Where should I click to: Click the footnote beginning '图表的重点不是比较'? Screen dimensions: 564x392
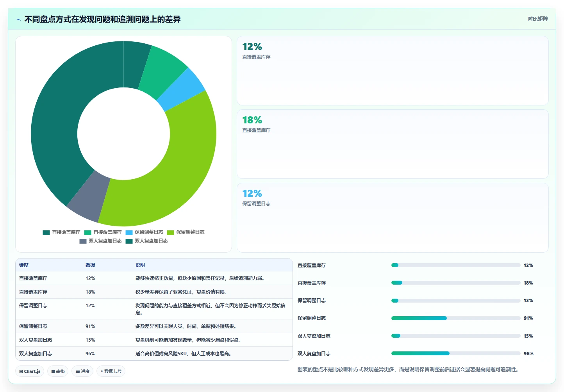[x=408, y=369]
